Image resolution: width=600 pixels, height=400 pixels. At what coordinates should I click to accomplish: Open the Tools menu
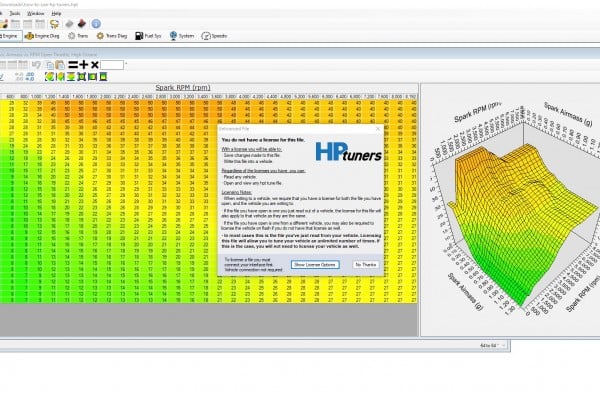pos(15,13)
